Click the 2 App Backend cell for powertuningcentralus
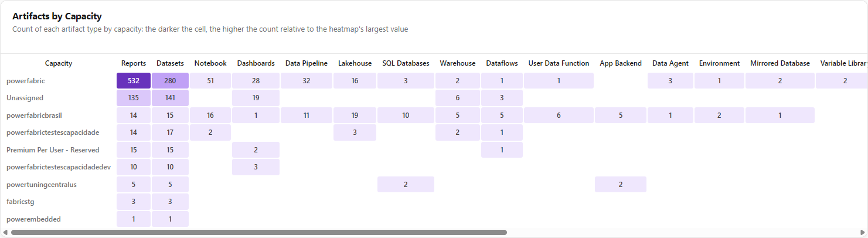The width and height of the screenshot is (868, 238). (621, 185)
